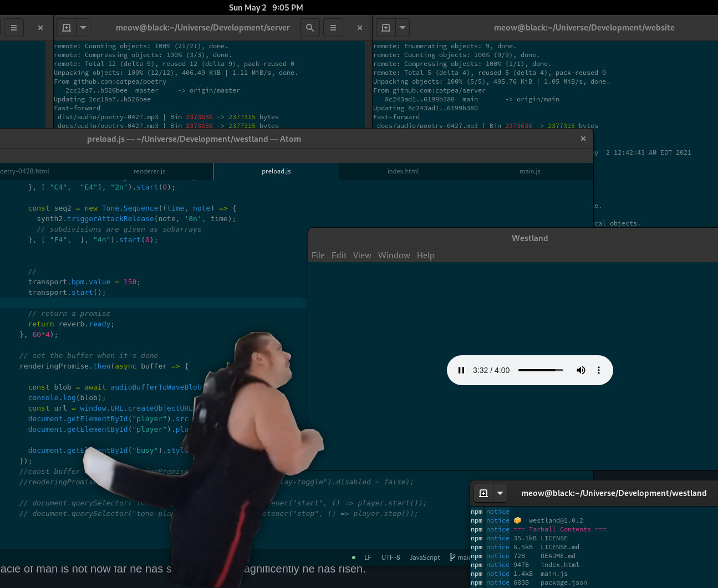Mute the audio player volume
The image size is (718, 588).
tap(580, 370)
